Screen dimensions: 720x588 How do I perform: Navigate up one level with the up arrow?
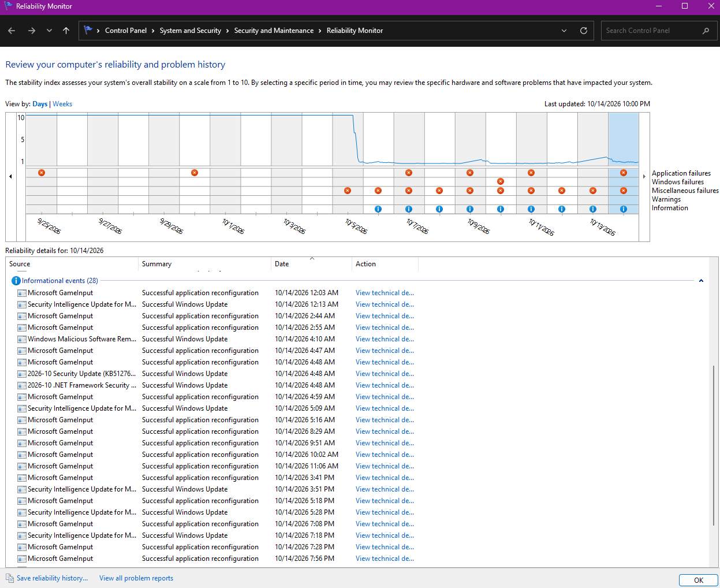point(66,31)
